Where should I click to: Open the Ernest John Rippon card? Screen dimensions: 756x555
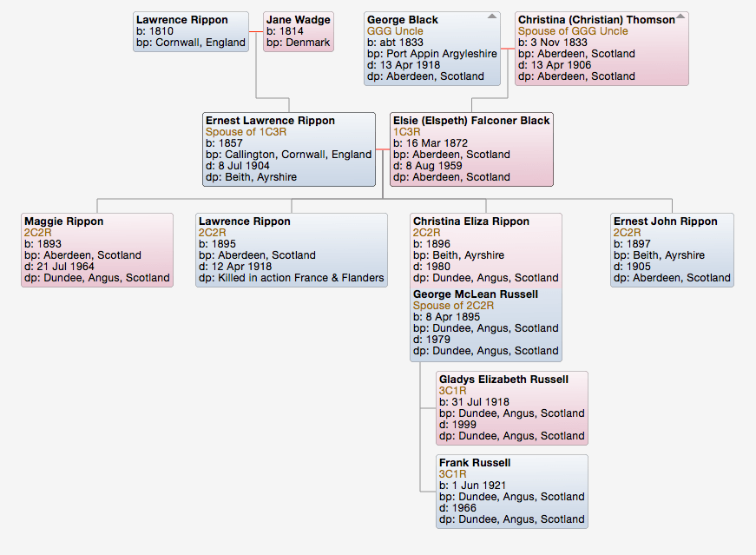coord(672,250)
